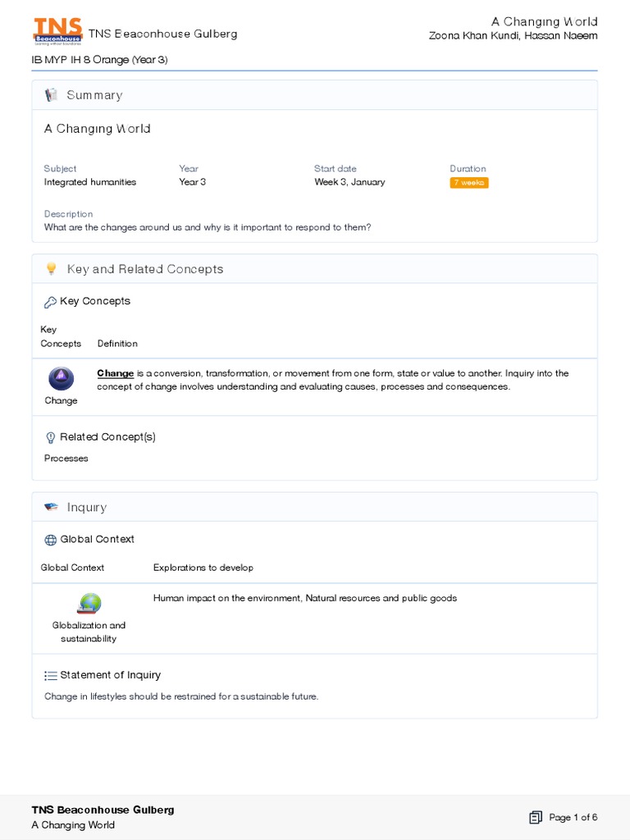Click the Page 1 of 6 indicator
The width and height of the screenshot is (630, 840).
(573, 817)
